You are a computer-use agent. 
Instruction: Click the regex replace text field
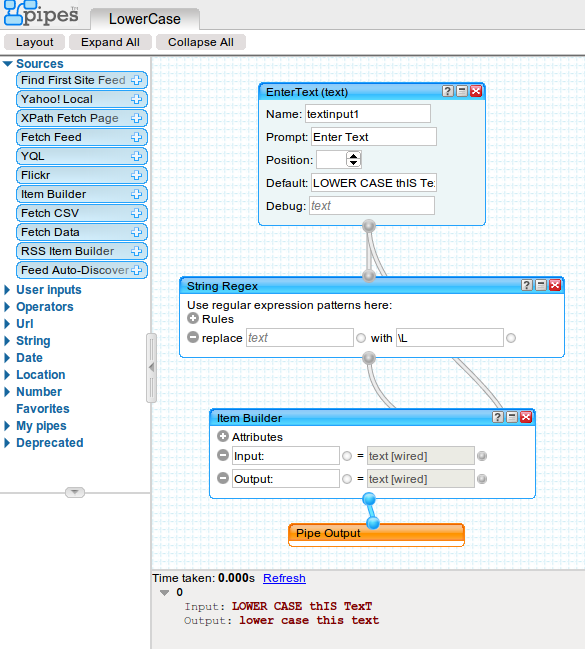point(300,338)
